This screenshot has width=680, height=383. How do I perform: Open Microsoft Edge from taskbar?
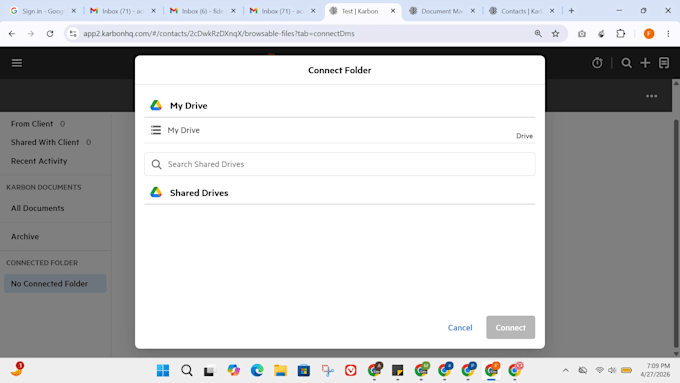257,370
